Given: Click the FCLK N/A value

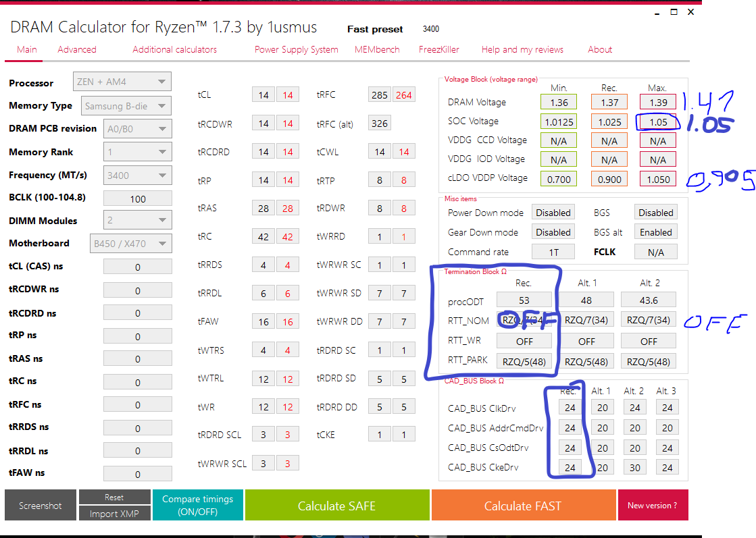Looking at the screenshot, I should [656, 252].
